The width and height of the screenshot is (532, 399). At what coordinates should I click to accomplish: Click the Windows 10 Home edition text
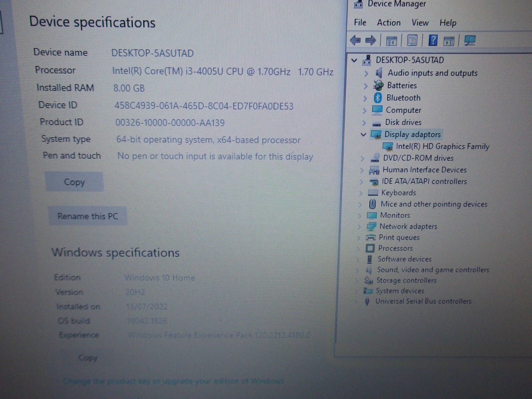(x=160, y=278)
